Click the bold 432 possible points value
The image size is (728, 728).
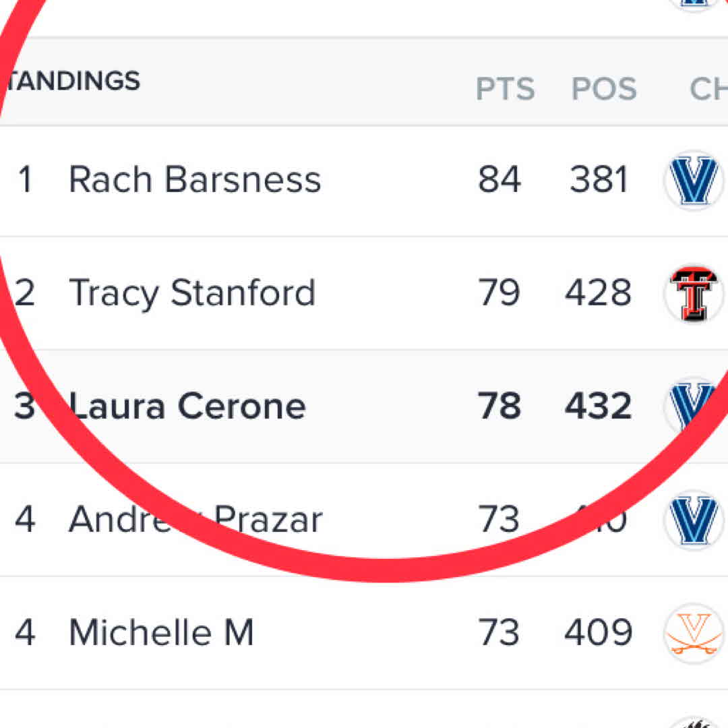click(x=599, y=406)
